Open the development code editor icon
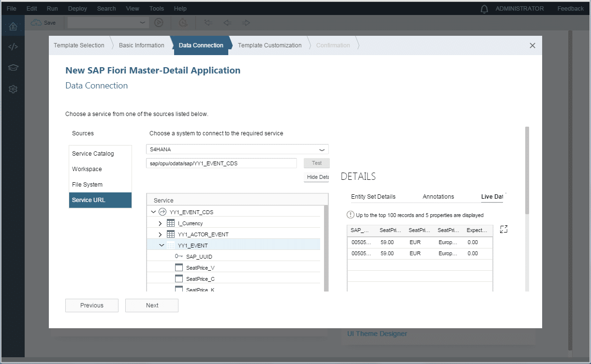Image resolution: width=591 pixels, height=364 pixels. click(13, 47)
